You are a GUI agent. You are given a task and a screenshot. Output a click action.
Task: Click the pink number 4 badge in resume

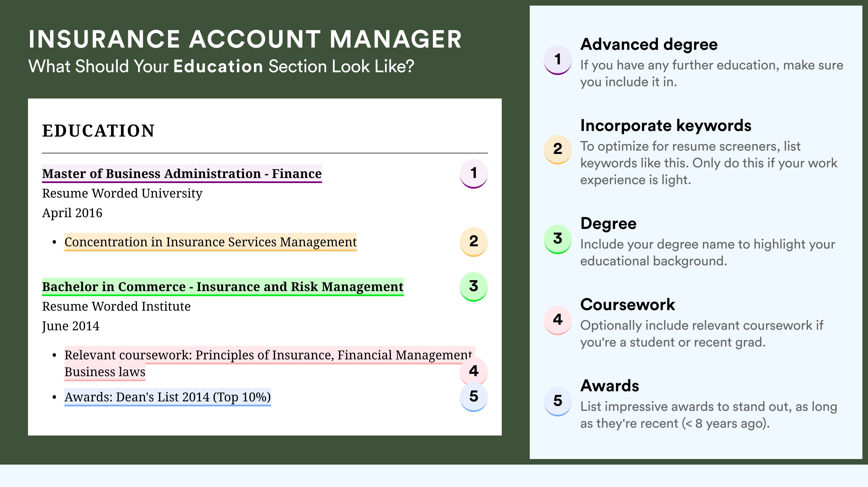tap(473, 371)
